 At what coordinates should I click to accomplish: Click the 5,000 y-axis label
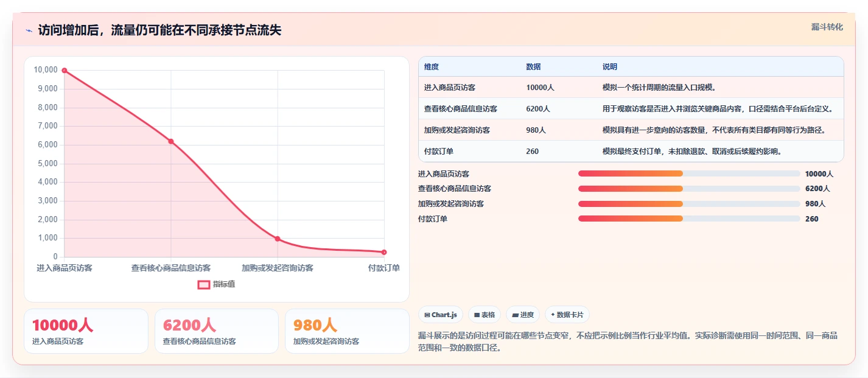pos(47,164)
